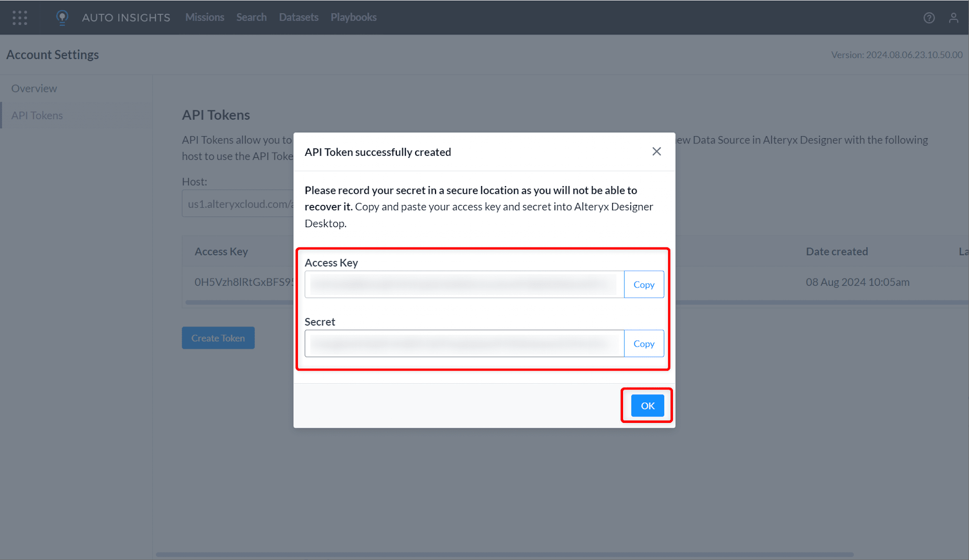969x560 pixels.
Task: Open the Search menu
Action: [x=251, y=16]
